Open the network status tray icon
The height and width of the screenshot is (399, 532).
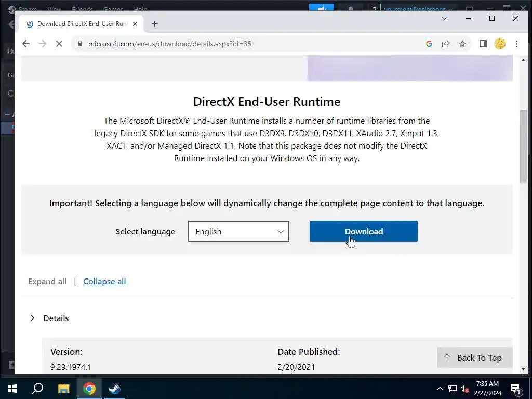tap(453, 389)
